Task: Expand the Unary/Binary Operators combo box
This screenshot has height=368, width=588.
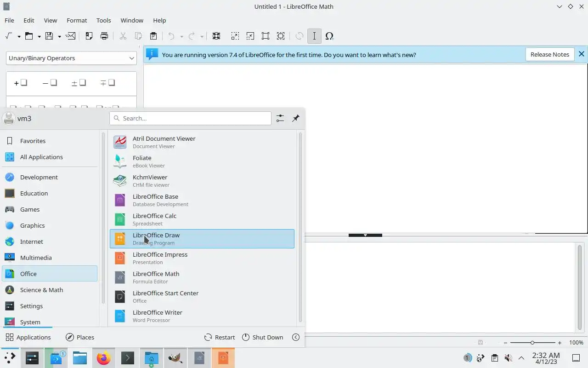Action: click(71, 58)
